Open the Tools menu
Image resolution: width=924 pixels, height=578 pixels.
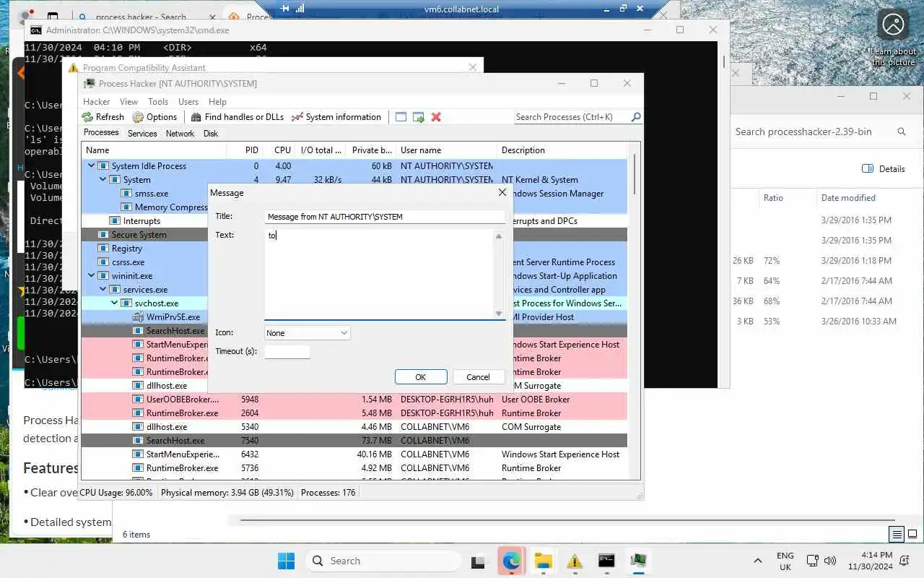(x=158, y=102)
